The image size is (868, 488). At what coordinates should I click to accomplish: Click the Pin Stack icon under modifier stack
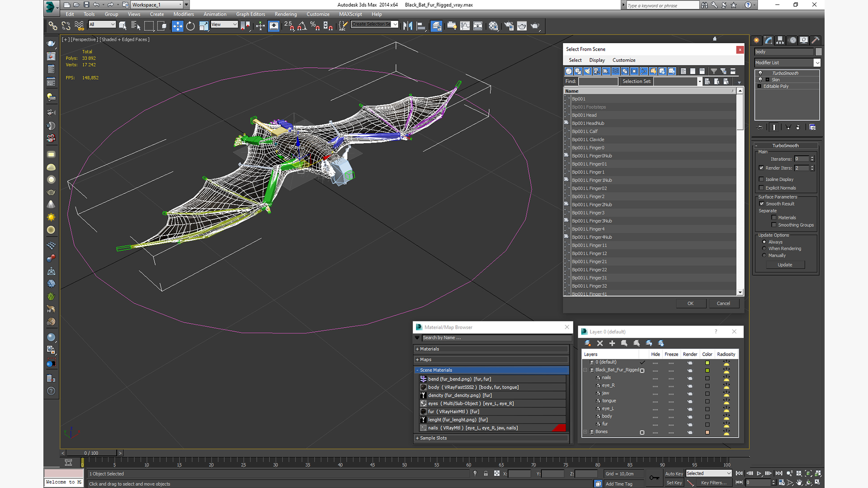click(759, 127)
